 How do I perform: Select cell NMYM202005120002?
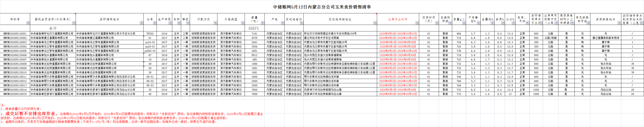tap(15, 38)
